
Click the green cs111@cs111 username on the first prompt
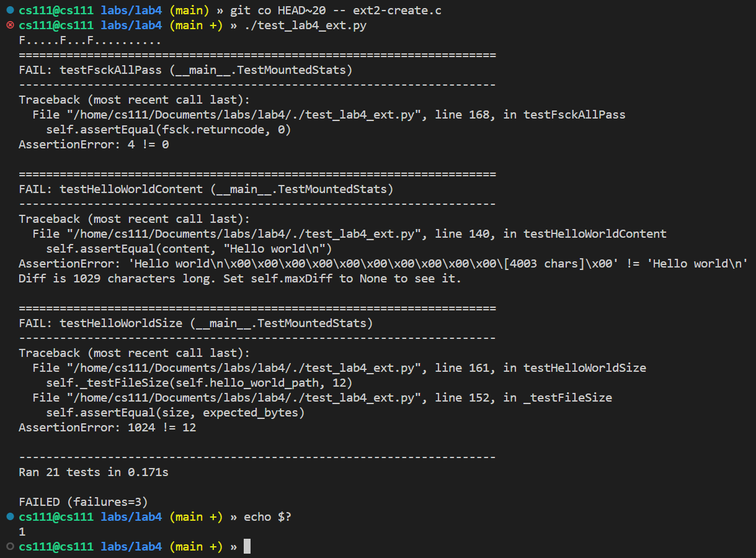point(56,10)
